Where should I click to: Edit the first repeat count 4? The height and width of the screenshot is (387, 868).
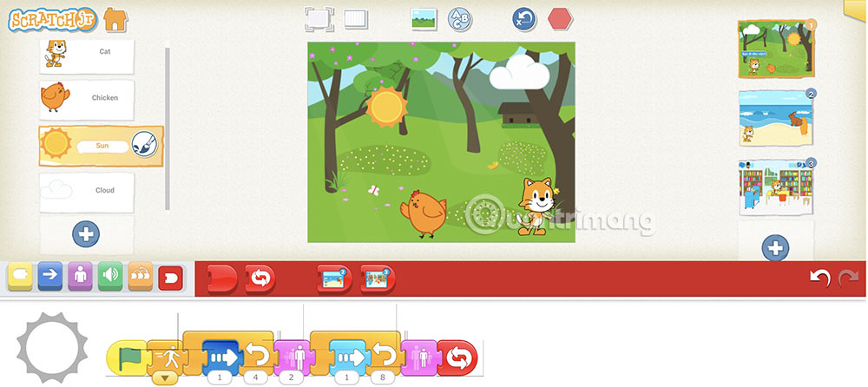[255, 377]
